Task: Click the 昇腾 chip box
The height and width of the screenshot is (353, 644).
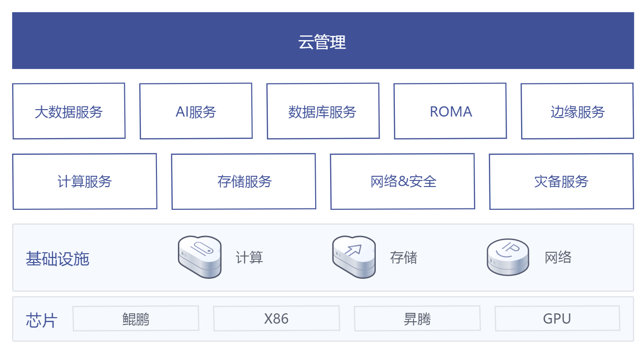Action: [417, 318]
